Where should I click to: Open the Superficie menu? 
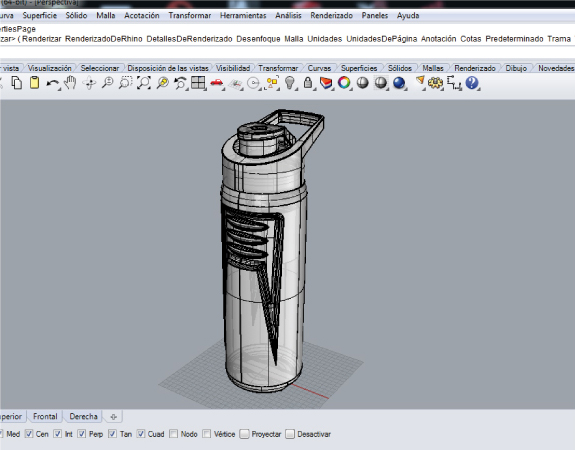point(40,15)
